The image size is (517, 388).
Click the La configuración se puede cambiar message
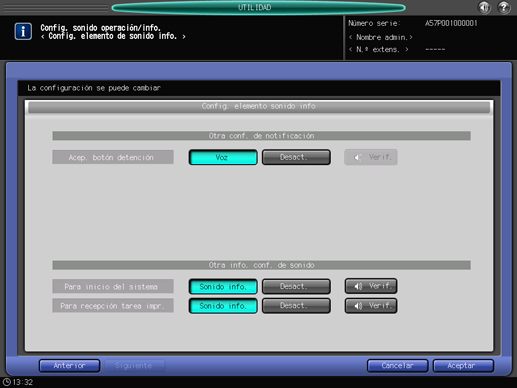click(94, 88)
